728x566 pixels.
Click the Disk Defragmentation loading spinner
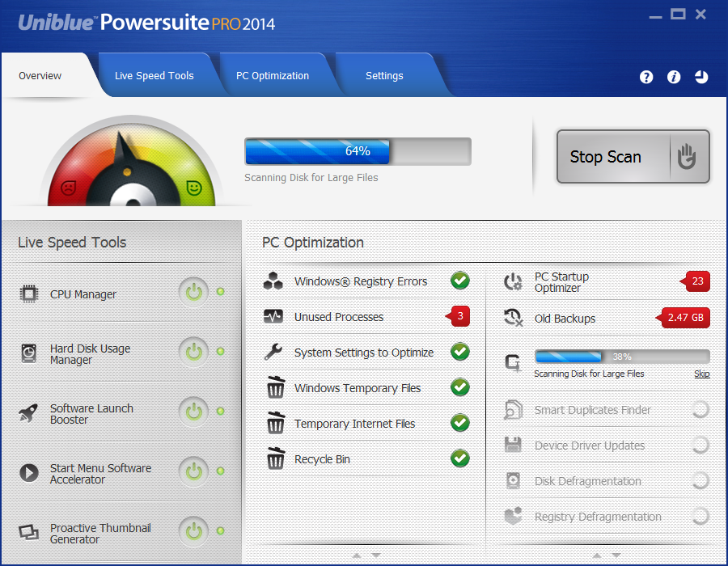pyautogui.click(x=700, y=480)
